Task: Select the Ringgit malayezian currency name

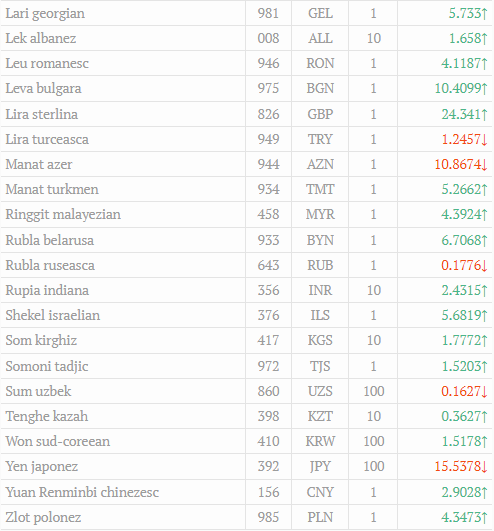Action: pyautogui.click(x=63, y=215)
